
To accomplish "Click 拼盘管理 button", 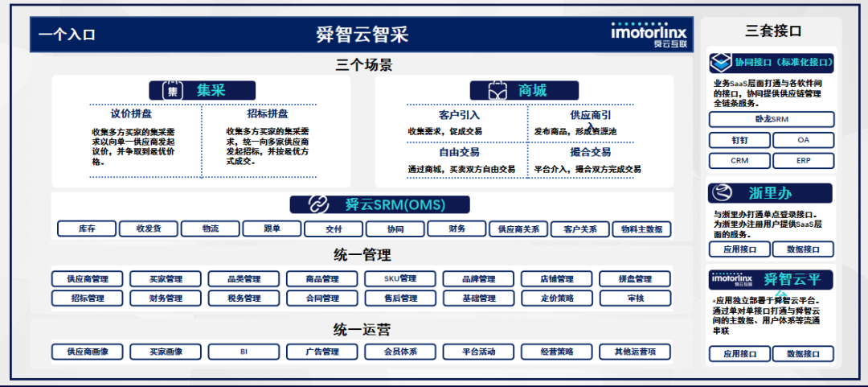I will click(x=635, y=279).
